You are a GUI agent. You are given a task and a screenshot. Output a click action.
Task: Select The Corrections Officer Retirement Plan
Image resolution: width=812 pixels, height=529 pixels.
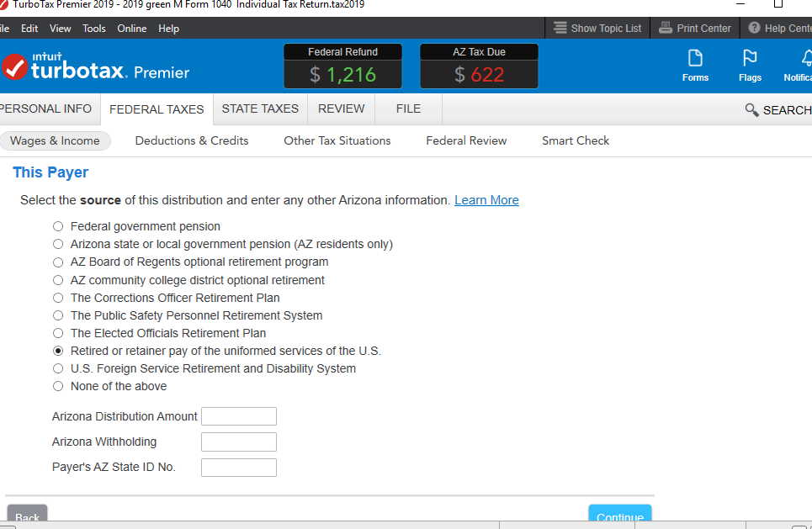point(58,298)
